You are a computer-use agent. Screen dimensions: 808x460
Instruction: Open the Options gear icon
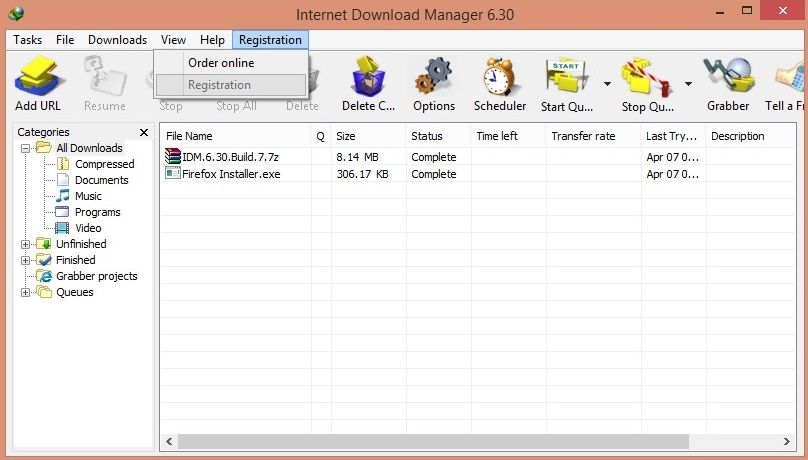click(x=434, y=77)
